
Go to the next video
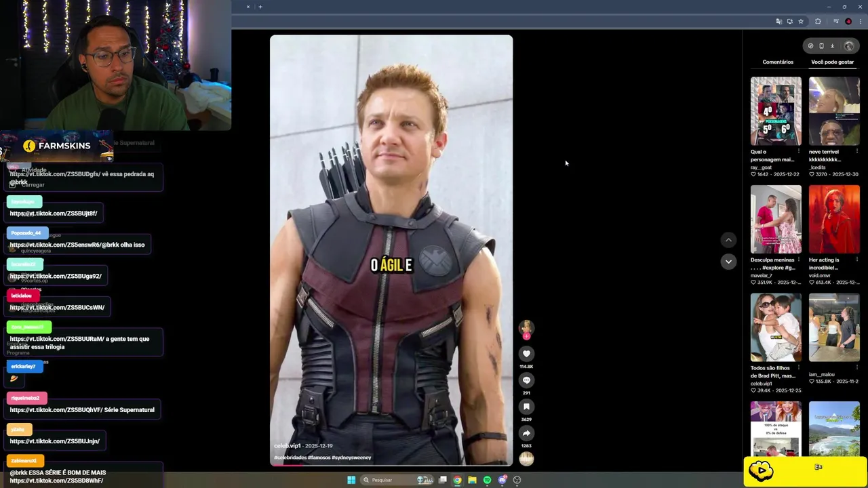pos(728,262)
